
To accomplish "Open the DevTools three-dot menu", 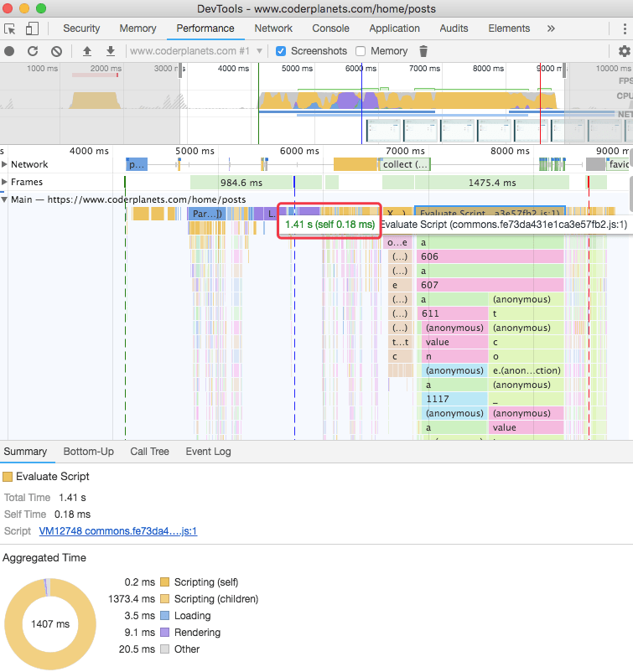I will (625, 28).
